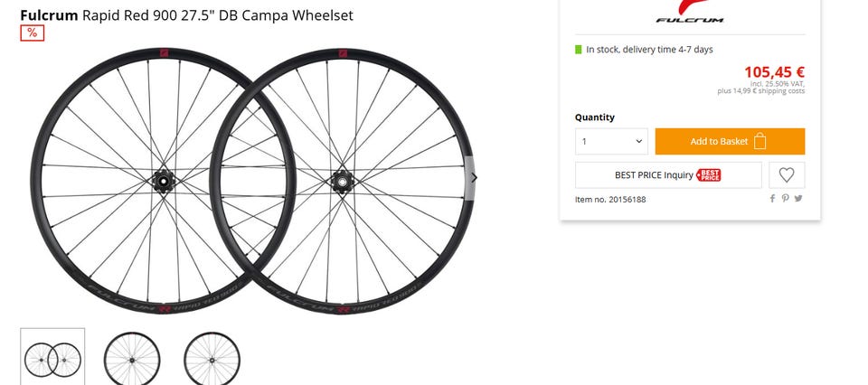Share product on Pinterest
The image size is (868, 385).
786,199
